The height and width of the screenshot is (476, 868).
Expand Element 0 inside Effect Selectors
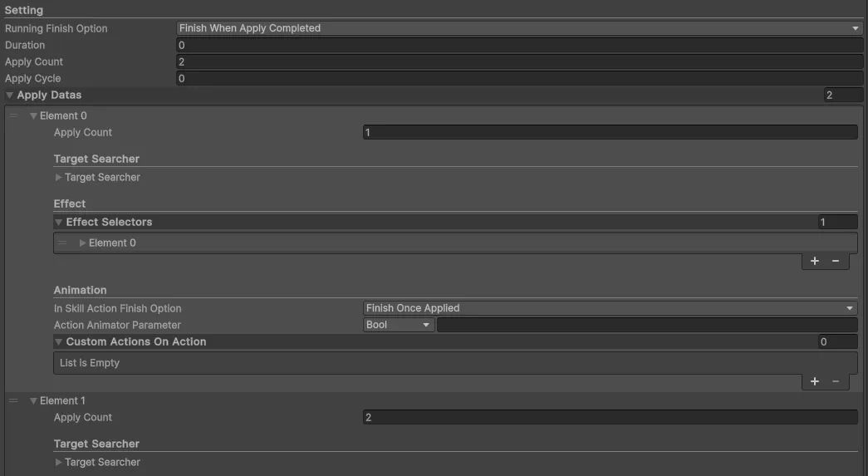coord(83,243)
